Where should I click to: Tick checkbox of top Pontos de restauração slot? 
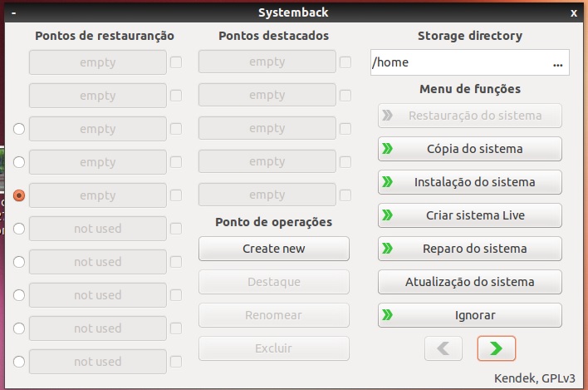point(176,62)
